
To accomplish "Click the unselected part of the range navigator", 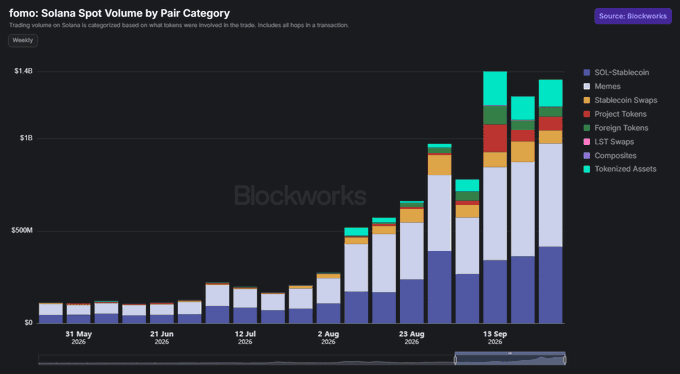I will (x=246, y=360).
